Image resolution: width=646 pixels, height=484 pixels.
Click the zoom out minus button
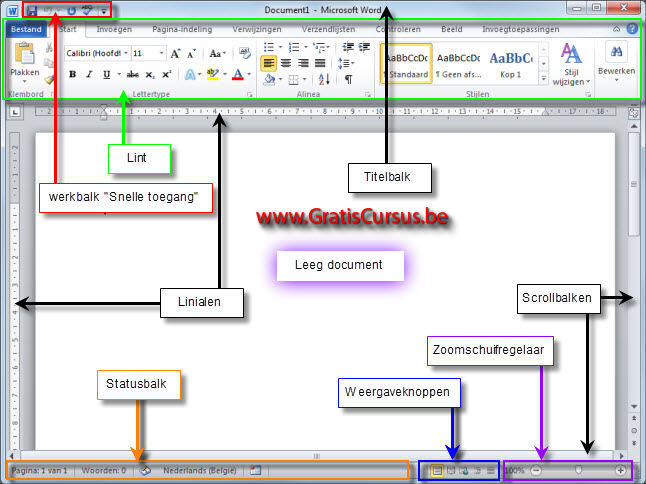coord(536,470)
